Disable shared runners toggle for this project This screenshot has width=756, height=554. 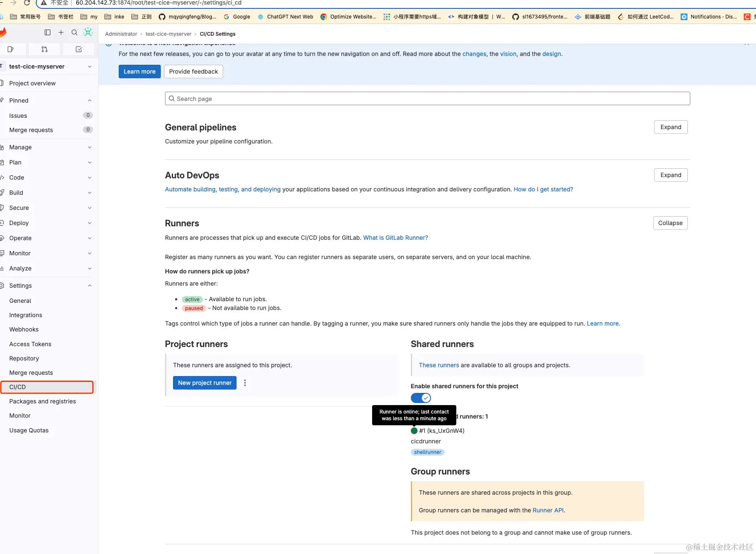point(421,398)
